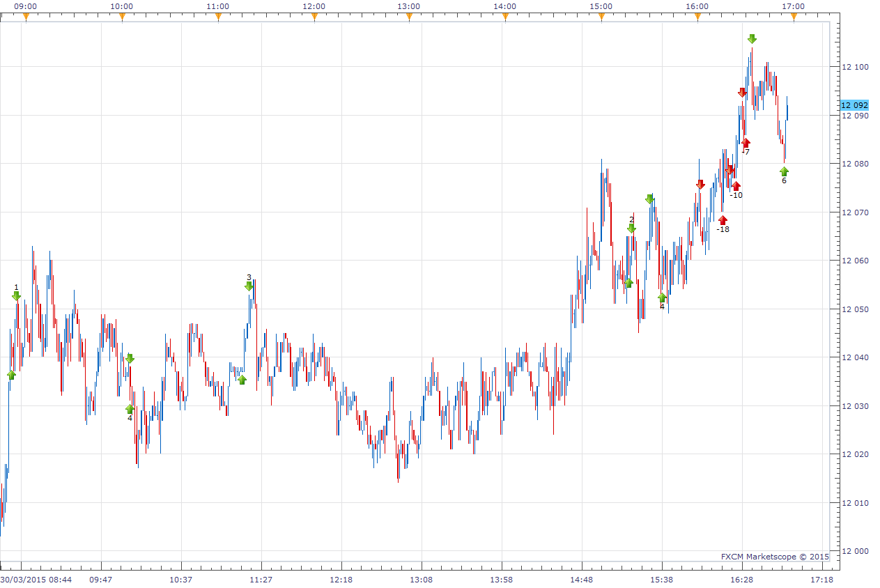Click the 12 000 price axis label

[855, 551]
